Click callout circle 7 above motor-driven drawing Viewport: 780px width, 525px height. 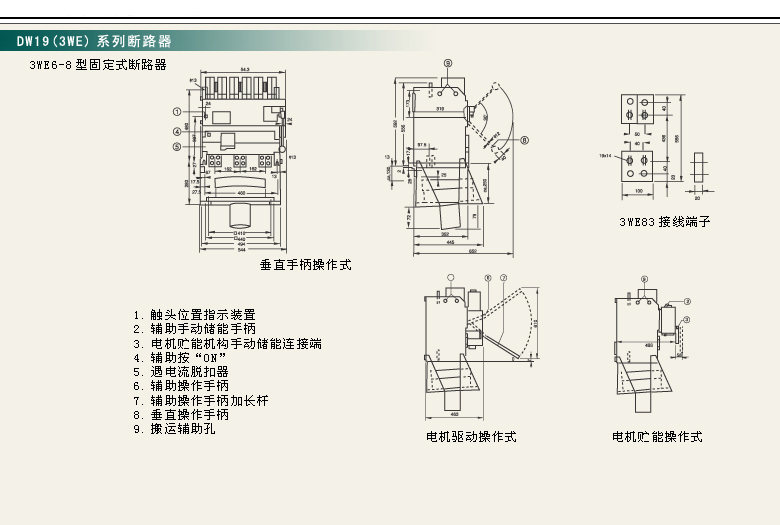point(504,277)
